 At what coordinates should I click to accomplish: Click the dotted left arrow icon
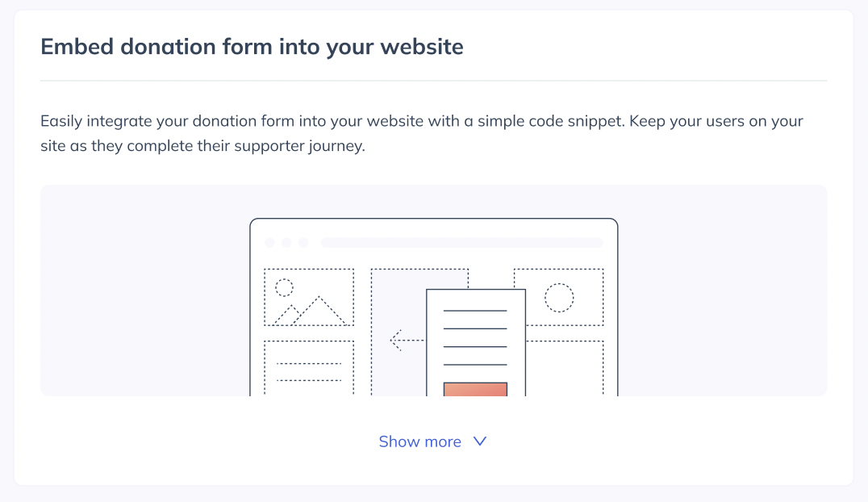[x=407, y=341]
